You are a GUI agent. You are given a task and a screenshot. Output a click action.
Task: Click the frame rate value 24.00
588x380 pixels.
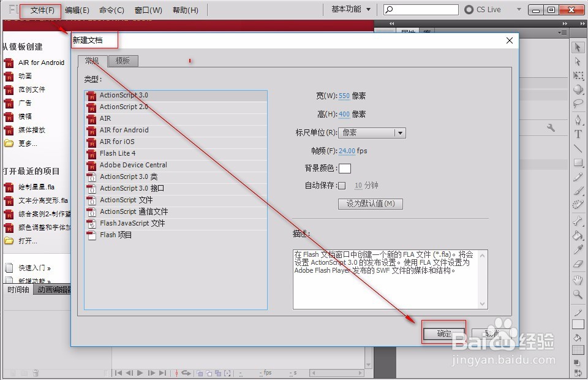347,151
